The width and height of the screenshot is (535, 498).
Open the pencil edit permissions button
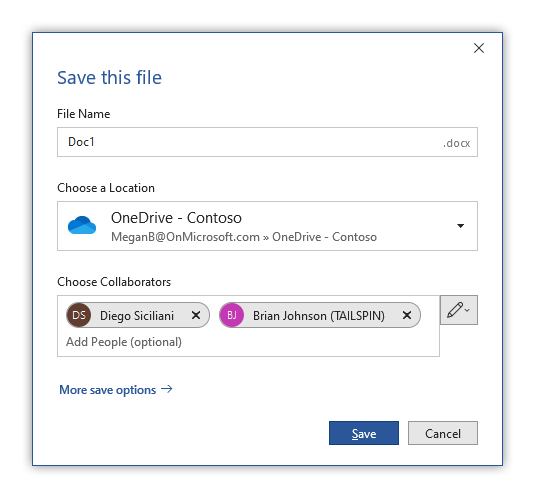(x=459, y=310)
